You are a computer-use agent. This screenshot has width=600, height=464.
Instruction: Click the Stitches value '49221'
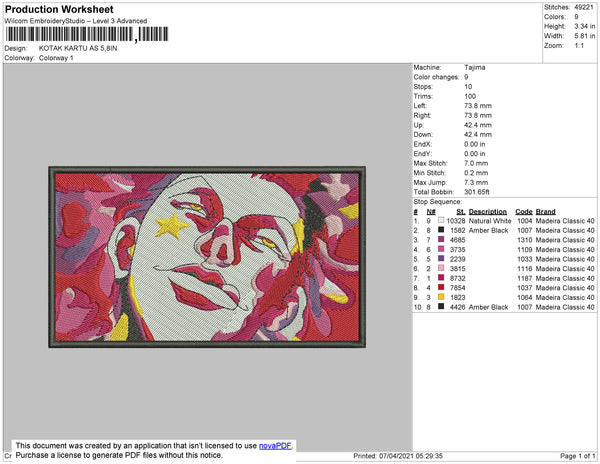[584, 7]
